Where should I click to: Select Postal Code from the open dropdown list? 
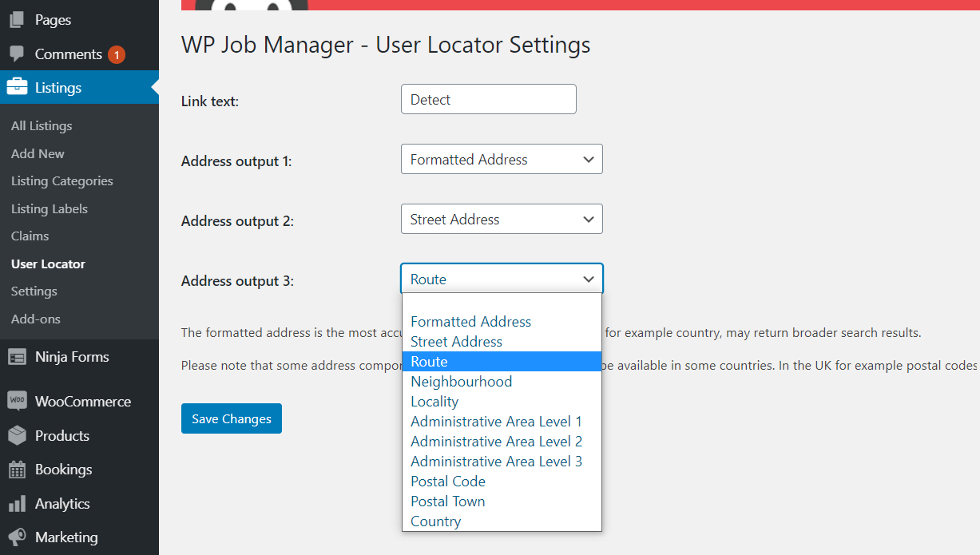[x=447, y=481]
